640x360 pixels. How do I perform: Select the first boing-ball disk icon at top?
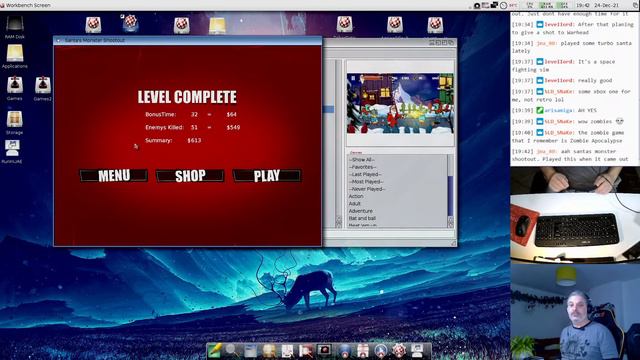93,25
